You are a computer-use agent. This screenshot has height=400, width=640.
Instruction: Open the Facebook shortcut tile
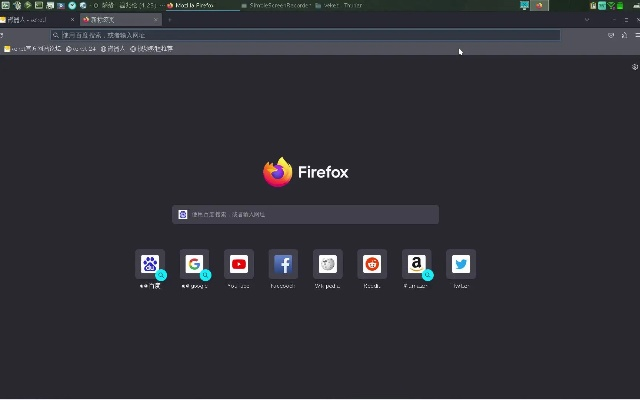284,264
